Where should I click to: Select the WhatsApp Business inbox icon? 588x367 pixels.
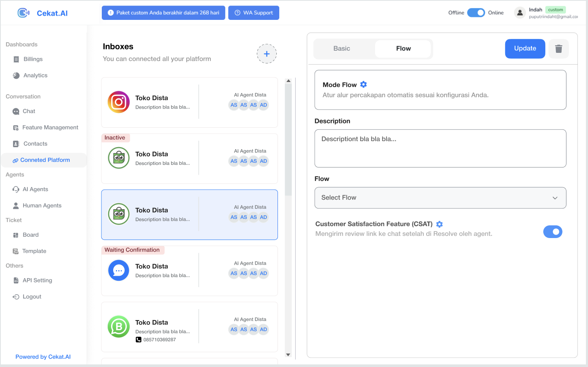[x=119, y=326]
